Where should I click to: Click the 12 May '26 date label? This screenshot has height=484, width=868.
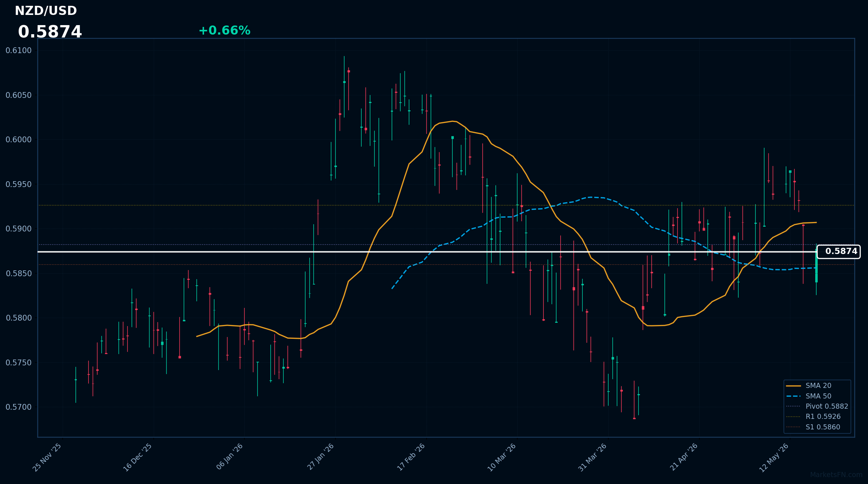click(x=774, y=458)
